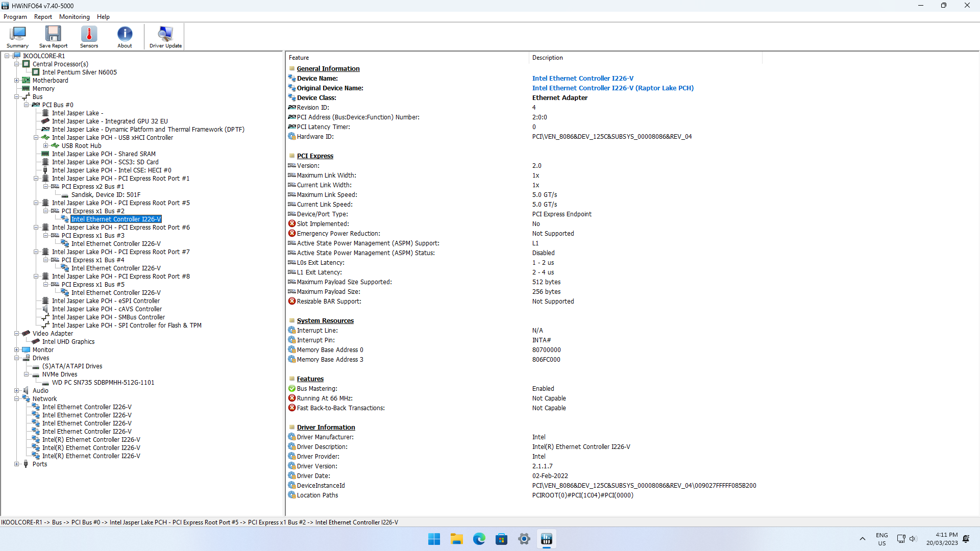Image resolution: width=980 pixels, height=551 pixels.
Task: Open the Help menu
Action: (x=103, y=17)
